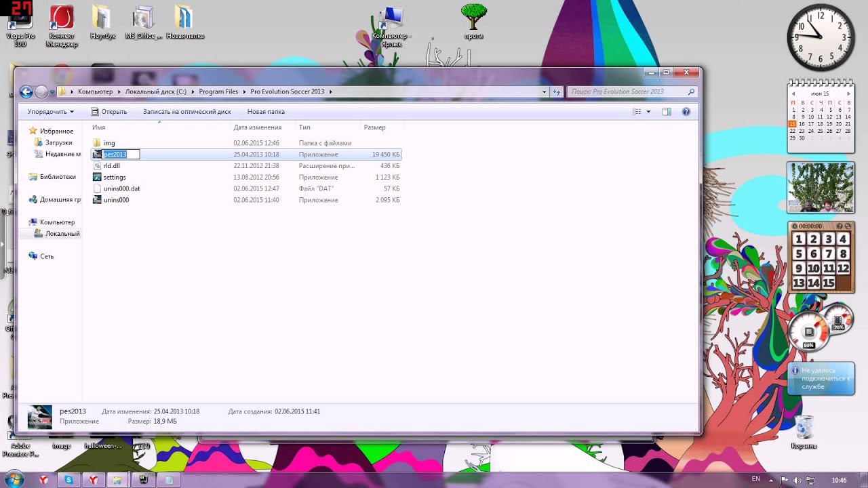The height and width of the screenshot is (488, 868).
Task: Open the Упорядочить dropdown menu
Action: tap(50, 112)
